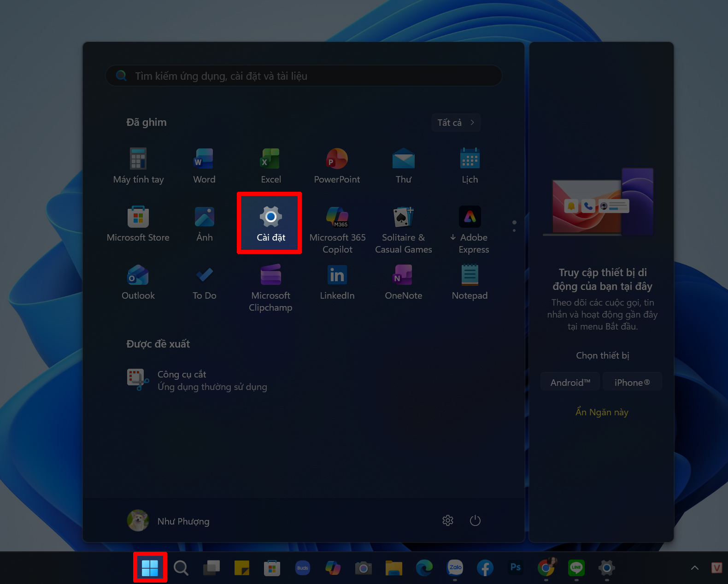
Task: Show hidden icons in system tray
Action: pos(694,568)
